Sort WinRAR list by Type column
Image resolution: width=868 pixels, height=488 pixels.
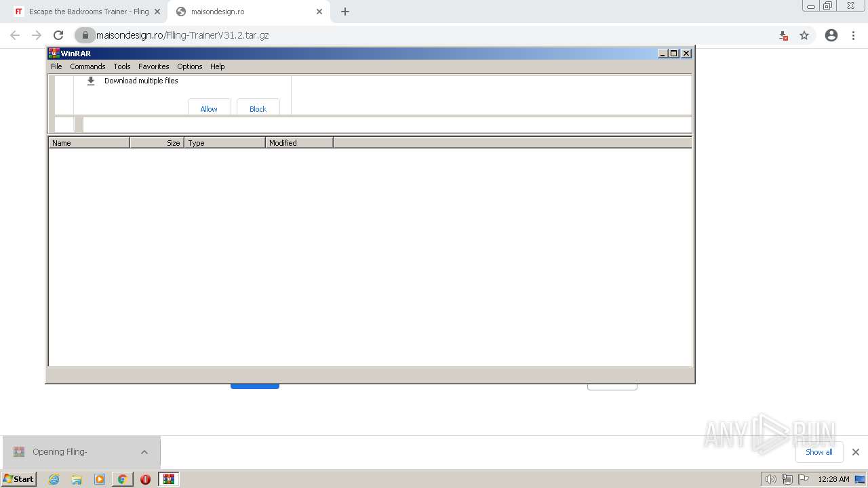click(x=224, y=142)
